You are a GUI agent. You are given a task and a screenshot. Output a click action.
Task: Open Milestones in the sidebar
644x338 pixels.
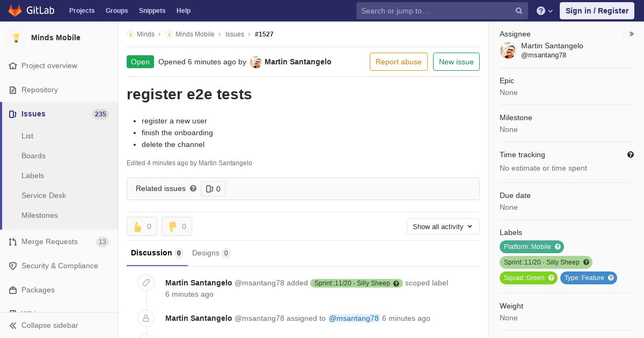(x=40, y=215)
